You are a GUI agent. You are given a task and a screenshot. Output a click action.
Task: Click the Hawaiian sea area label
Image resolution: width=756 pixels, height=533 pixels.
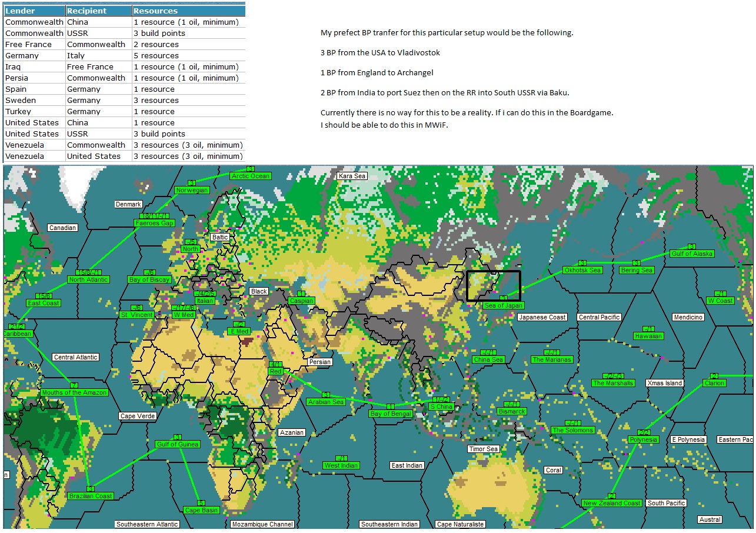click(648, 336)
